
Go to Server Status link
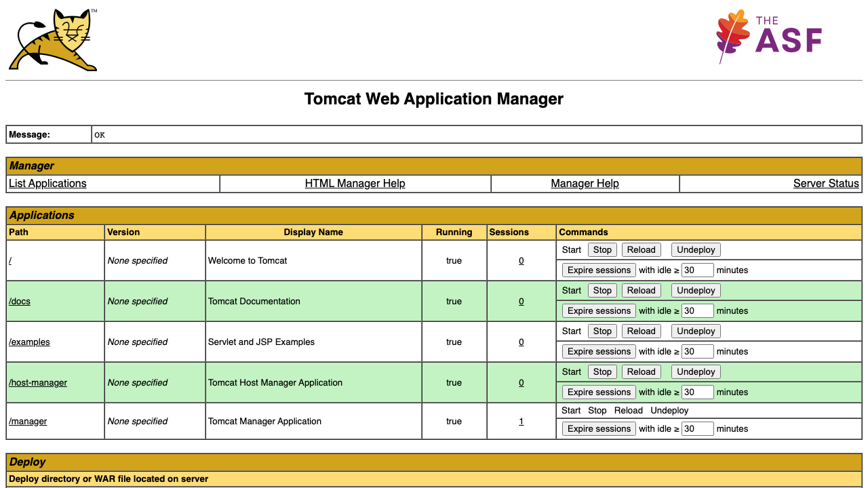826,184
